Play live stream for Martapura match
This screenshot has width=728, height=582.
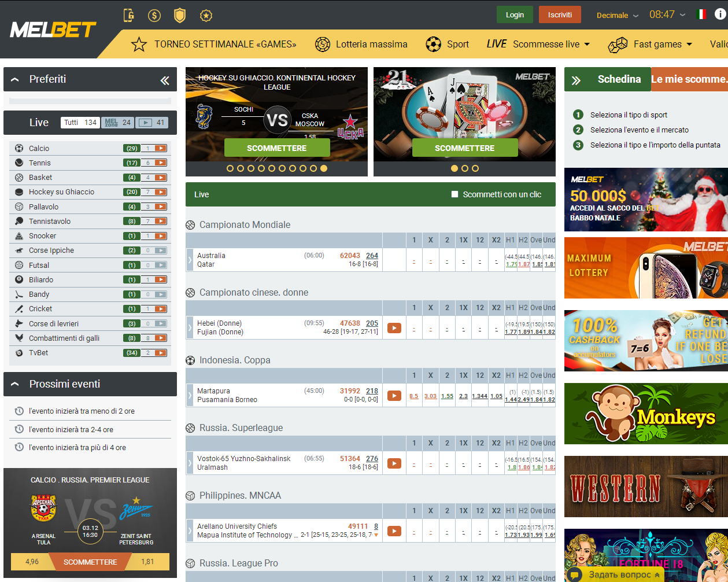(x=394, y=396)
